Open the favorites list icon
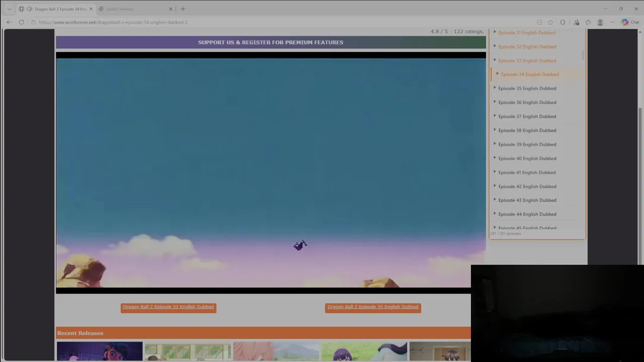This screenshot has height=362, width=644. pyautogui.click(x=588, y=22)
